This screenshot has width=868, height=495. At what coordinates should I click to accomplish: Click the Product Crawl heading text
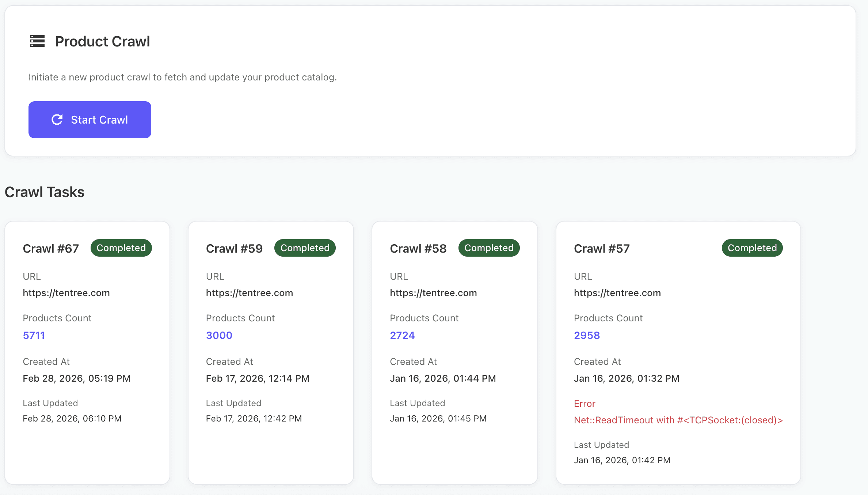coord(102,41)
